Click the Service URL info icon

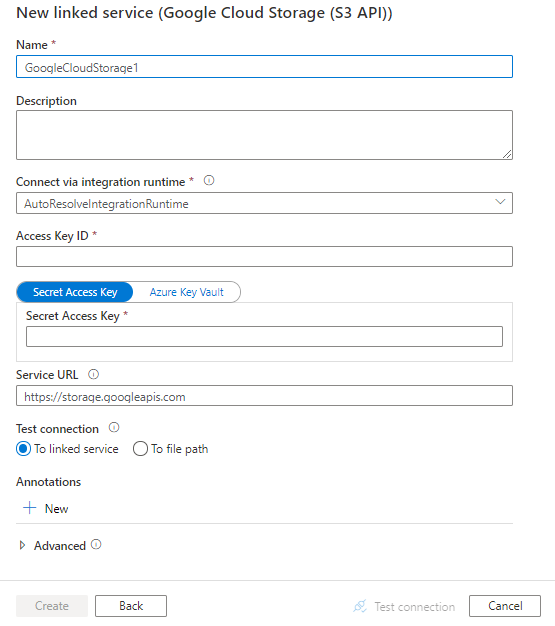pos(93,374)
